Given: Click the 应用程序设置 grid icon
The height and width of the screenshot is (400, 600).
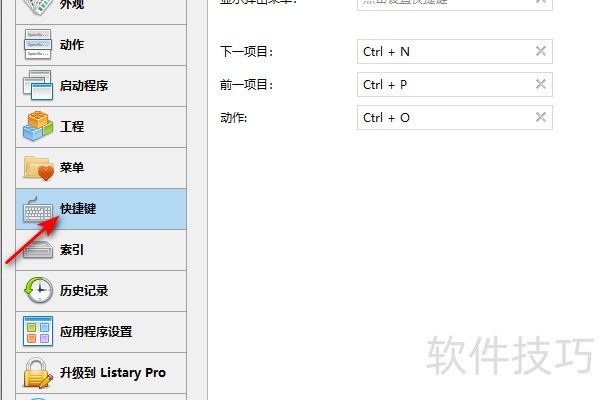Looking at the screenshot, I should tap(38, 331).
